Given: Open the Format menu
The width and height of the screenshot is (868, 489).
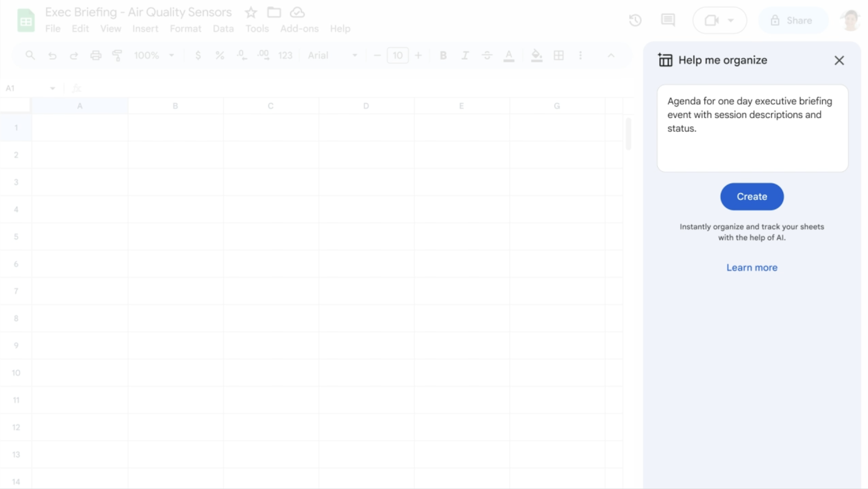Looking at the screenshot, I should [186, 28].
